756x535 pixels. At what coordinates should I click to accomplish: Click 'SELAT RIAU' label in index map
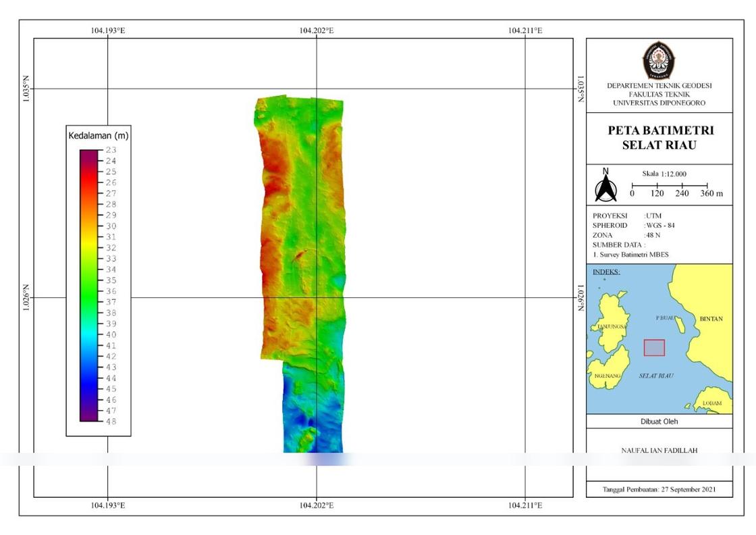[x=655, y=376]
